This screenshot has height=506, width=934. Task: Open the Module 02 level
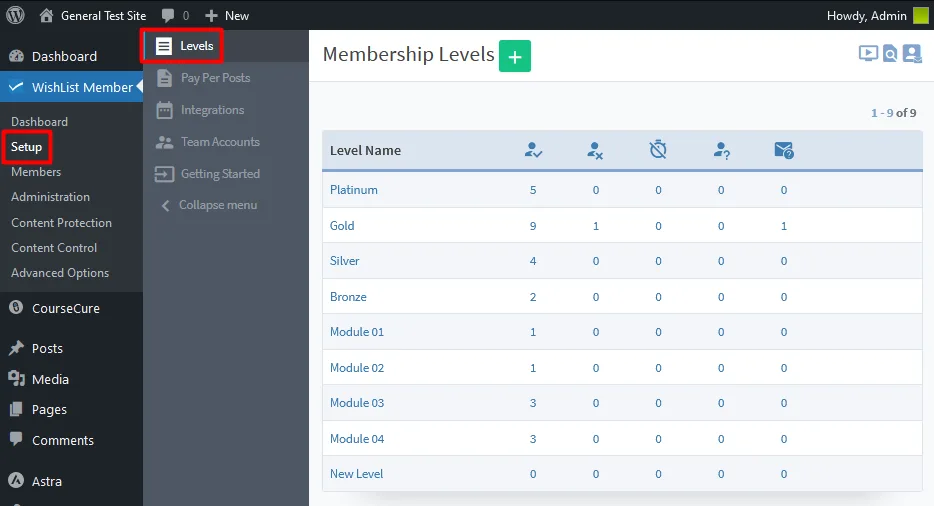(357, 367)
